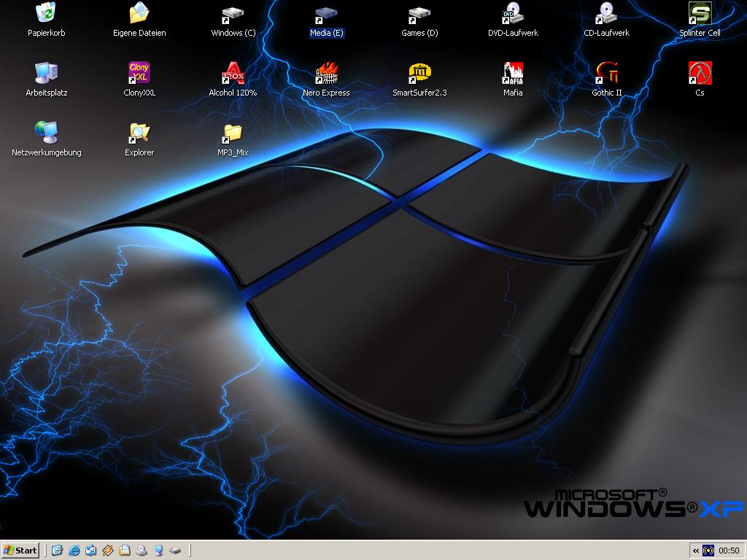Click the printer-folder icon in Quick Launch
The image size is (747, 560).
point(125,551)
